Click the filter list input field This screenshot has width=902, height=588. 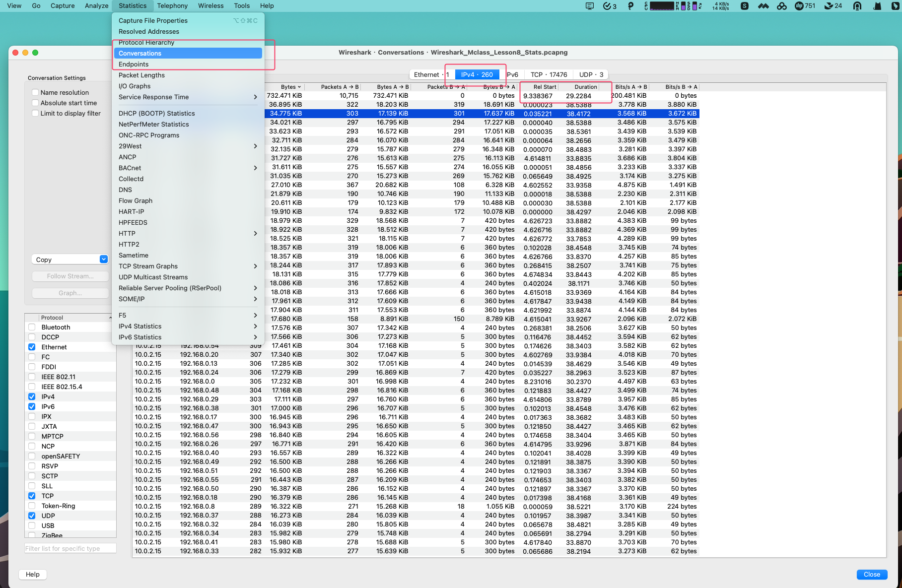(x=70, y=548)
